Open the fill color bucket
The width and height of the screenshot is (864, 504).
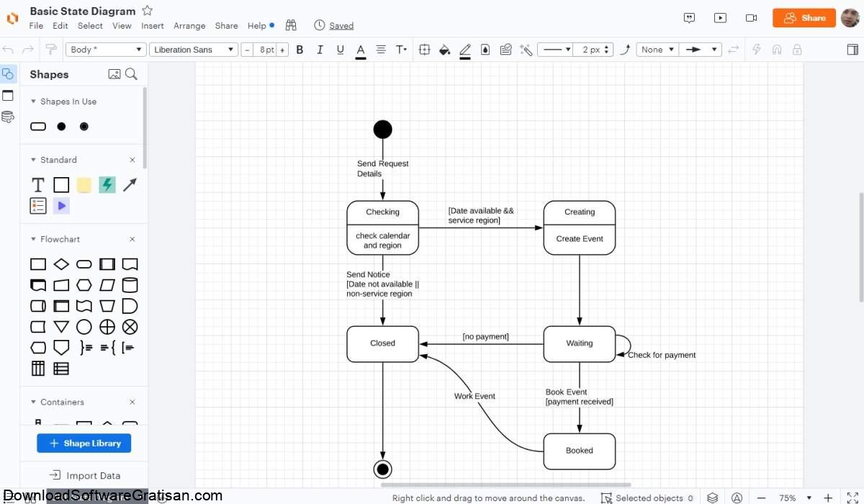pos(445,50)
